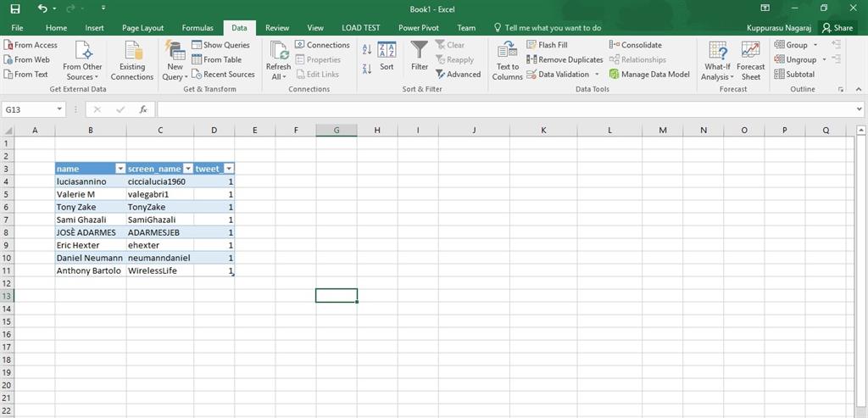The width and height of the screenshot is (868, 418).
Task: Toggle the Filter funnel button
Action: pos(419,57)
